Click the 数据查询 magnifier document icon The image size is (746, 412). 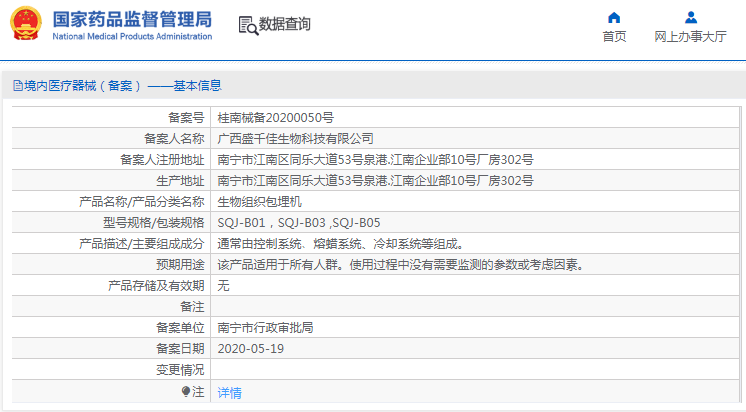(x=248, y=25)
